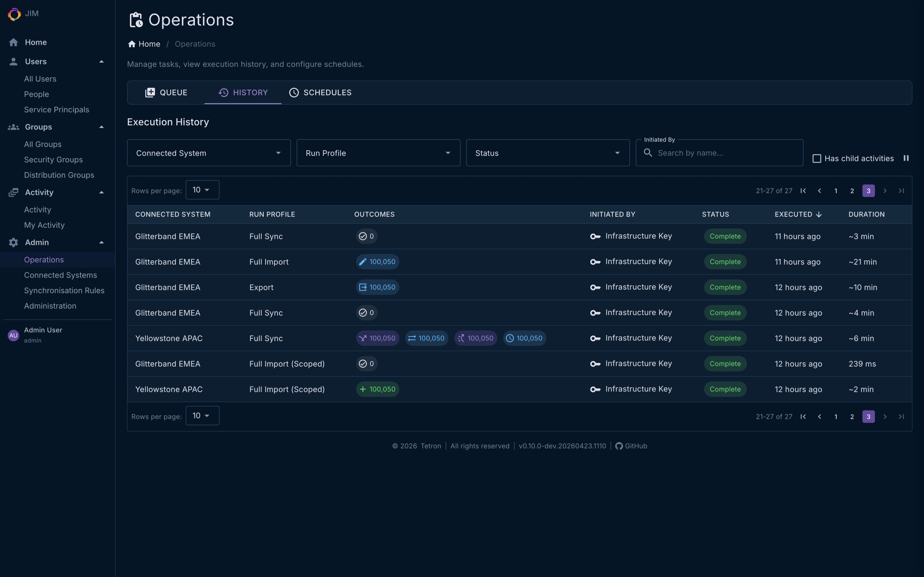Screen dimensions: 924x577
Task: Open the Status filter dropdown
Action: (547, 153)
